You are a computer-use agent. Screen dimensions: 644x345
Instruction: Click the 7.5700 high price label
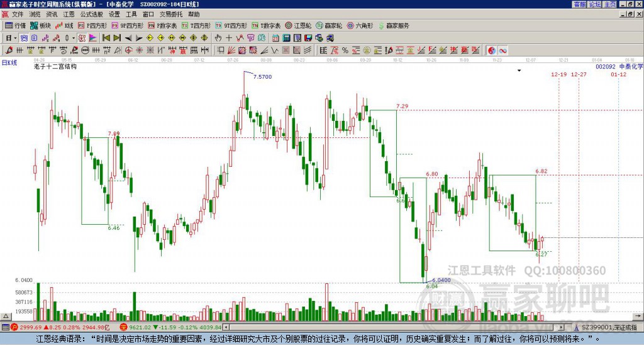pos(262,77)
